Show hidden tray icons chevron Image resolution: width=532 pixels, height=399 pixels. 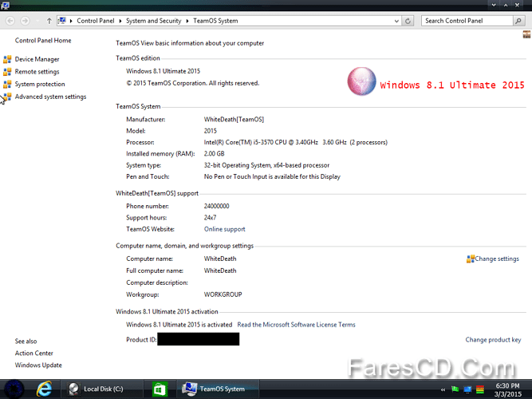point(443,389)
